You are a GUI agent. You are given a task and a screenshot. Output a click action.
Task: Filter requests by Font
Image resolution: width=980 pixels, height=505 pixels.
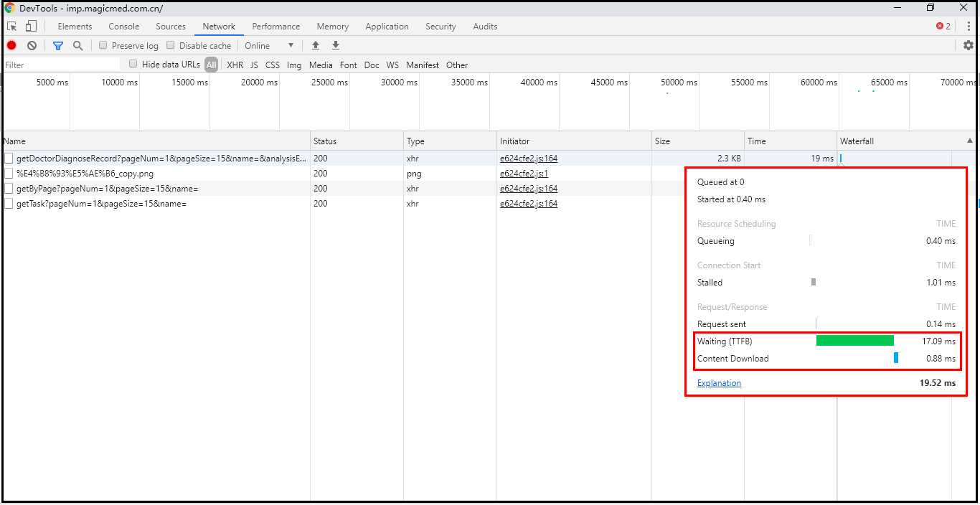349,65
